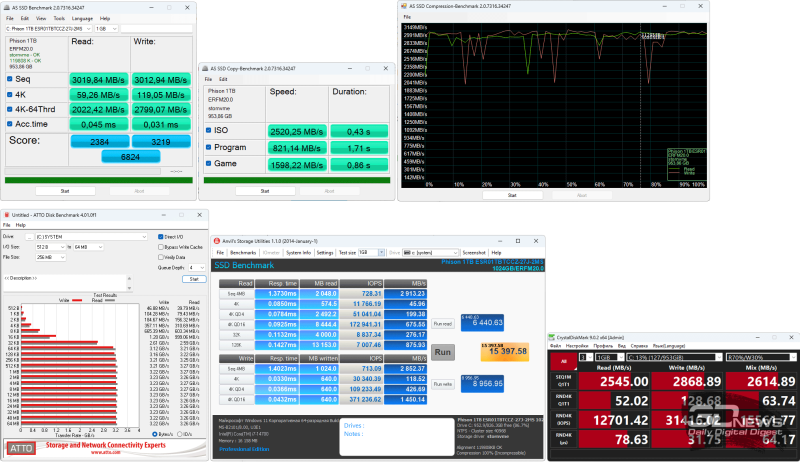Click Run write in Anvil's
The image size is (800, 462).
(x=442, y=384)
